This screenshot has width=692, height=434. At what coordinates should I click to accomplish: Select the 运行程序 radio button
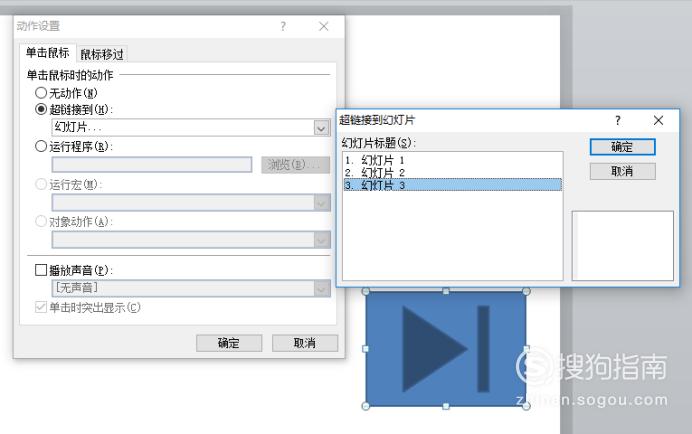pos(41,146)
